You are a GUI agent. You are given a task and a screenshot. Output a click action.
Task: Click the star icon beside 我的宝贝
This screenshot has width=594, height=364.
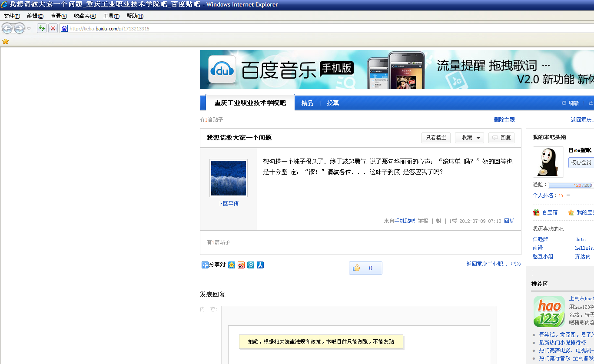pos(571,213)
